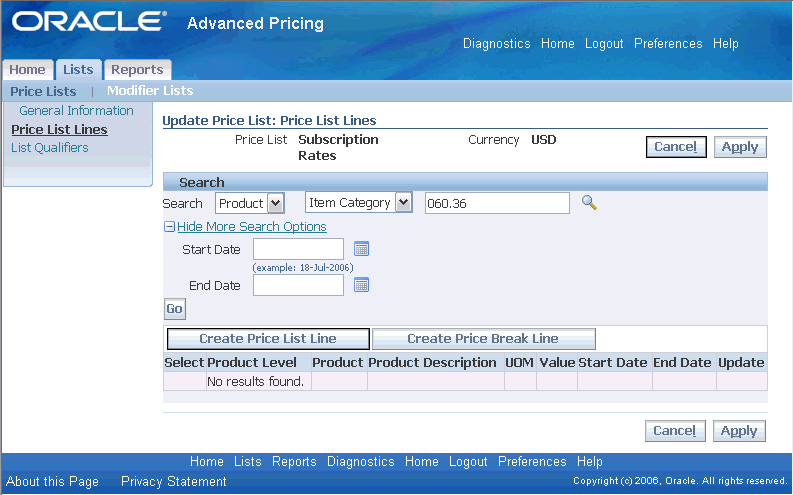The width and height of the screenshot is (793, 495).
Task: Open the End Date calendar picker
Action: pos(361,285)
